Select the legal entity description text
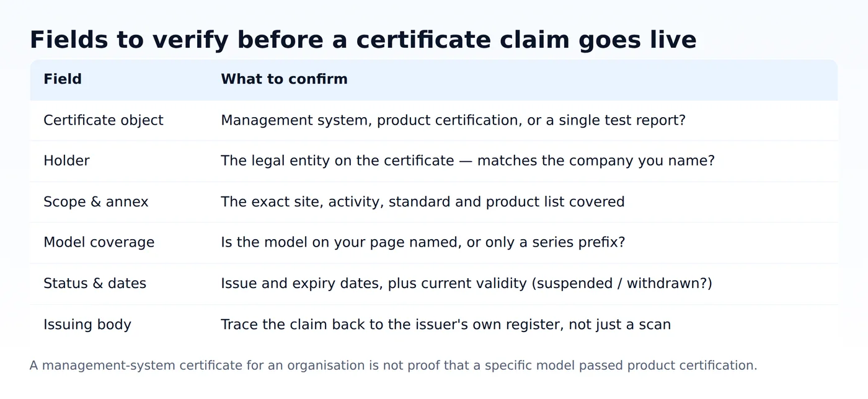This screenshot has height=399, width=868. (x=467, y=161)
